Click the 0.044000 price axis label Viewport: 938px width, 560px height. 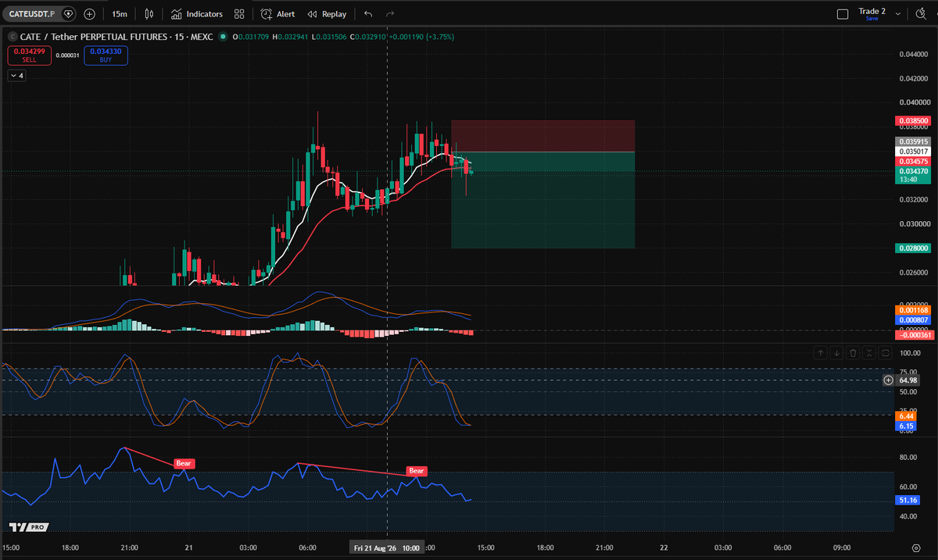point(914,54)
